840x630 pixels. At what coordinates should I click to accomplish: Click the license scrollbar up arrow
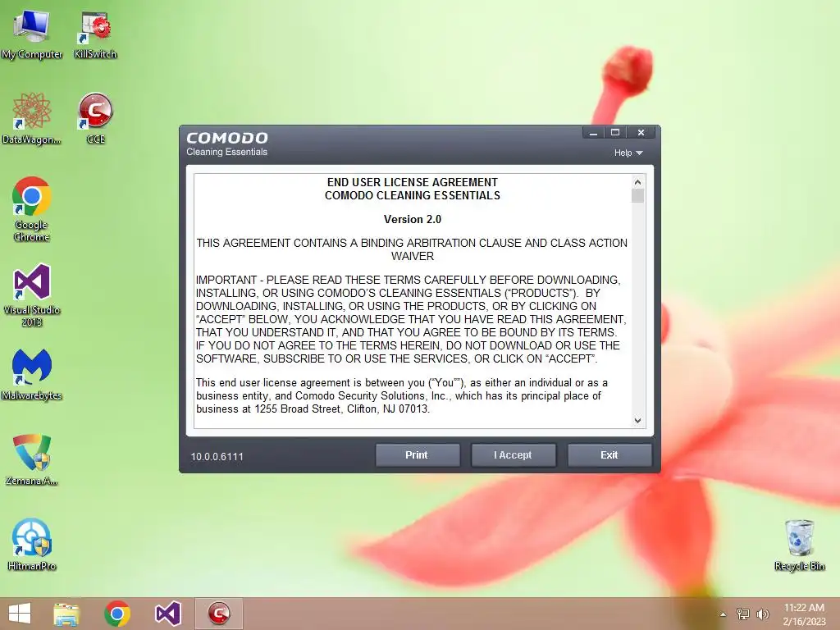637,182
